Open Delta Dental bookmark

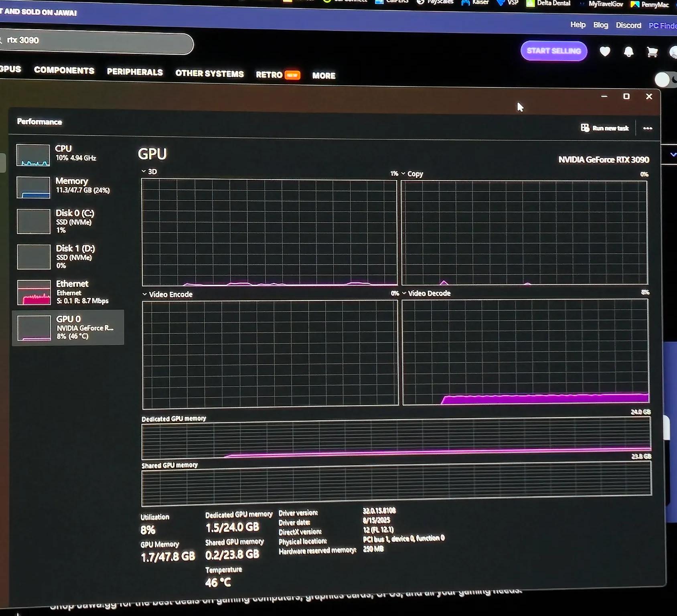pyautogui.click(x=549, y=3)
